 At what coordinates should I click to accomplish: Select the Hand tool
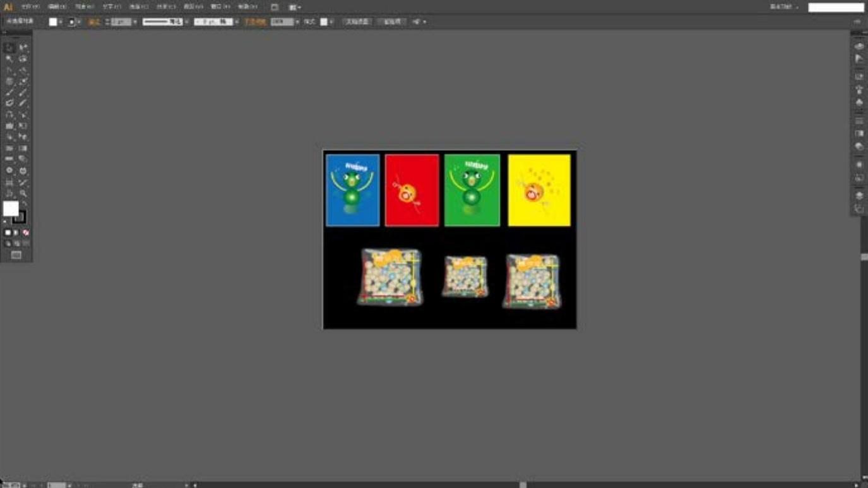coord(9,193)
